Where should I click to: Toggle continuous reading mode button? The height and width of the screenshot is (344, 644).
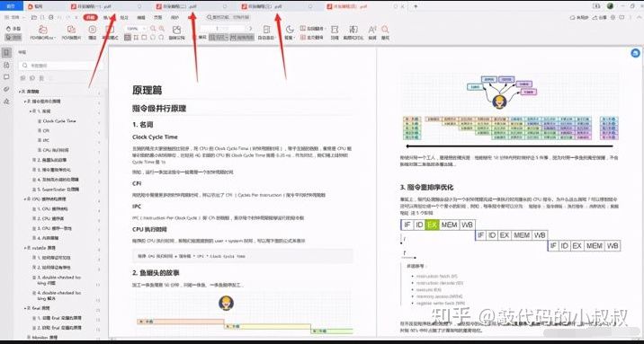click(242, 38)
